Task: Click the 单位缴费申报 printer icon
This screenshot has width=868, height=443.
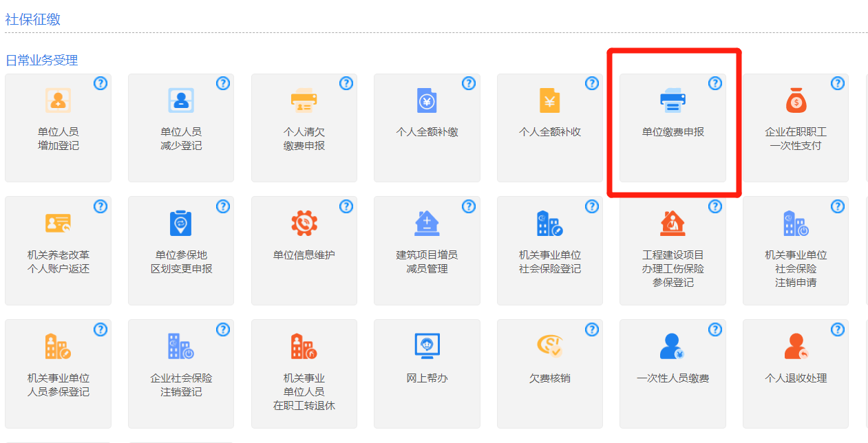Action: point(673,100)
